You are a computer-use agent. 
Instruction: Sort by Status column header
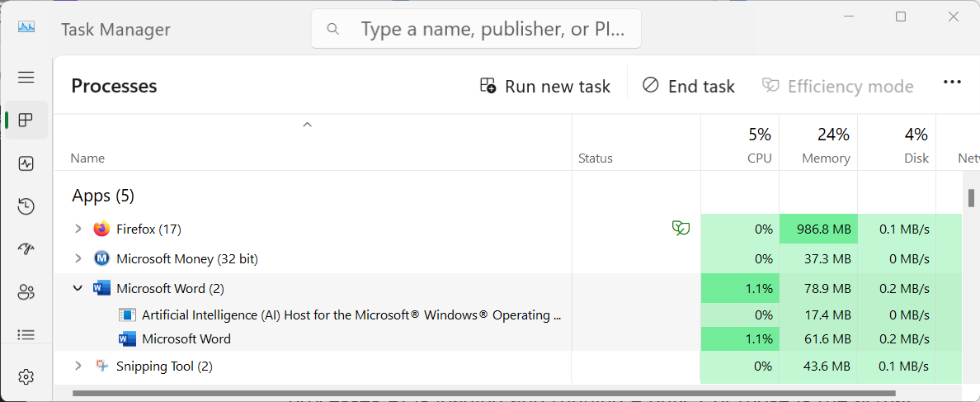tap(596, 158)
